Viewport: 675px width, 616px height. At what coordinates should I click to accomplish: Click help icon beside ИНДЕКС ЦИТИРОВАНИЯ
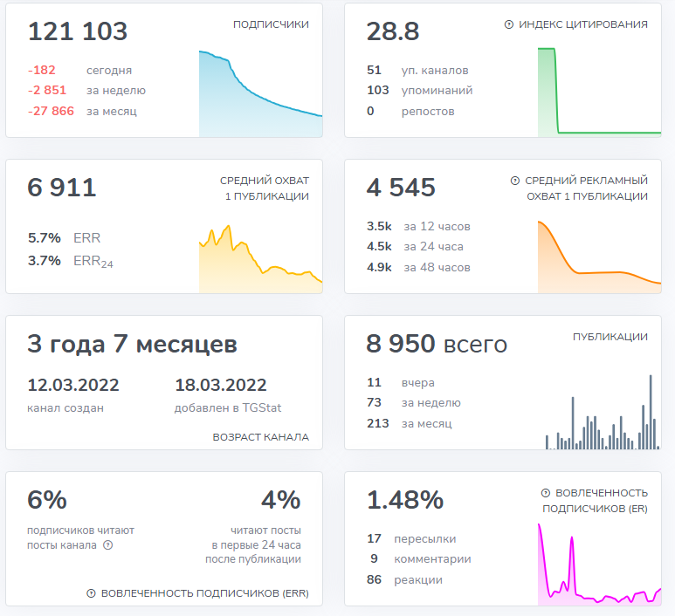pyautogui.click(x=509, y=24)
